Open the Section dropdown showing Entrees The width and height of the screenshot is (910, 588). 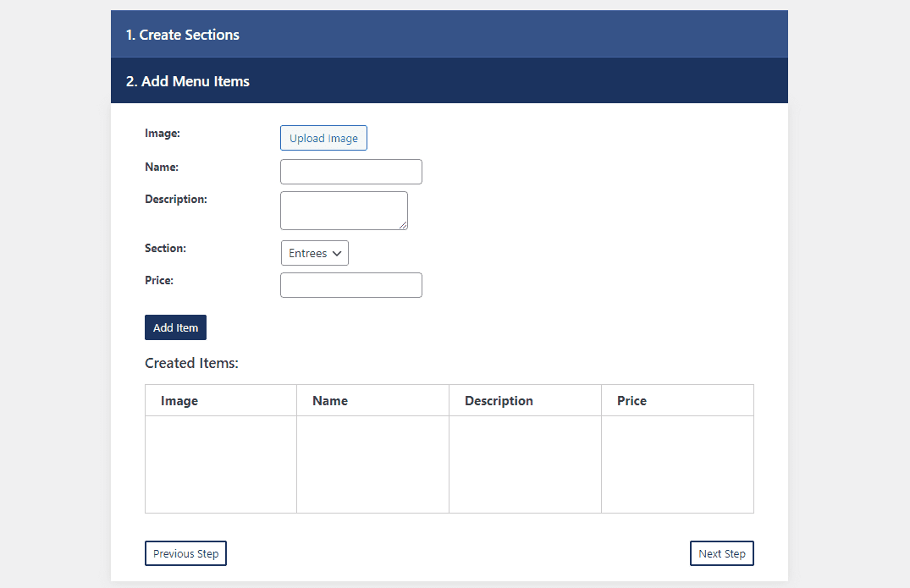click(x=314, y=252)
